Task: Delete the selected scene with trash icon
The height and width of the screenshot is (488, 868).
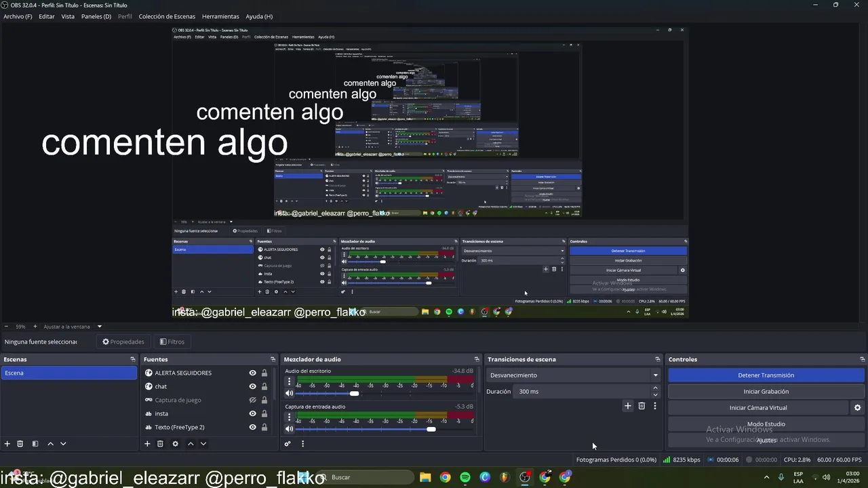Action: coord(20,444)
